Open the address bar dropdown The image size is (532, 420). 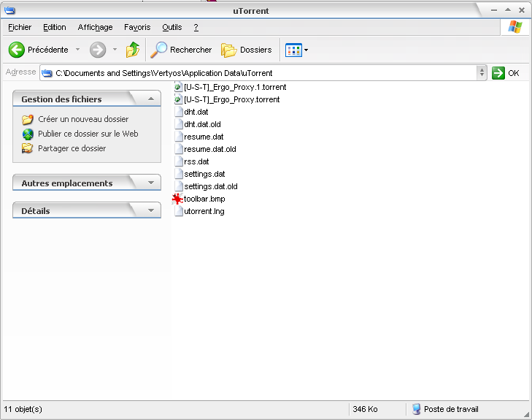[482, 73]
